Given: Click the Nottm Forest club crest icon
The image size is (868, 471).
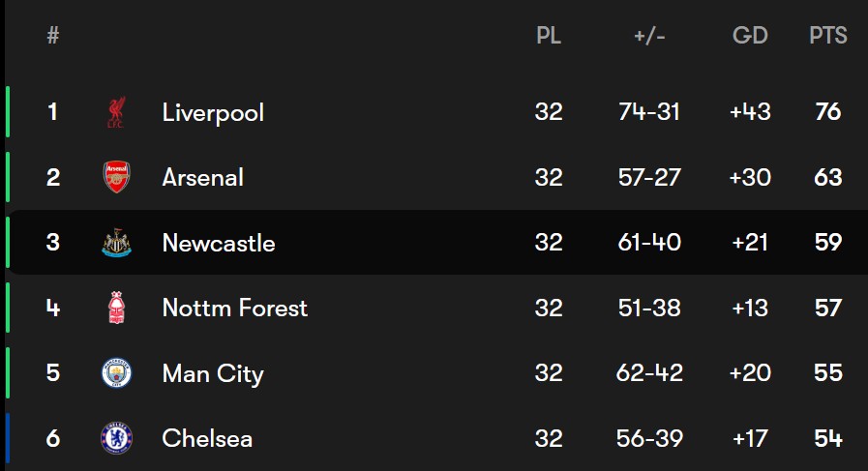Looking at the screenshot, I should tap(116, 309).
